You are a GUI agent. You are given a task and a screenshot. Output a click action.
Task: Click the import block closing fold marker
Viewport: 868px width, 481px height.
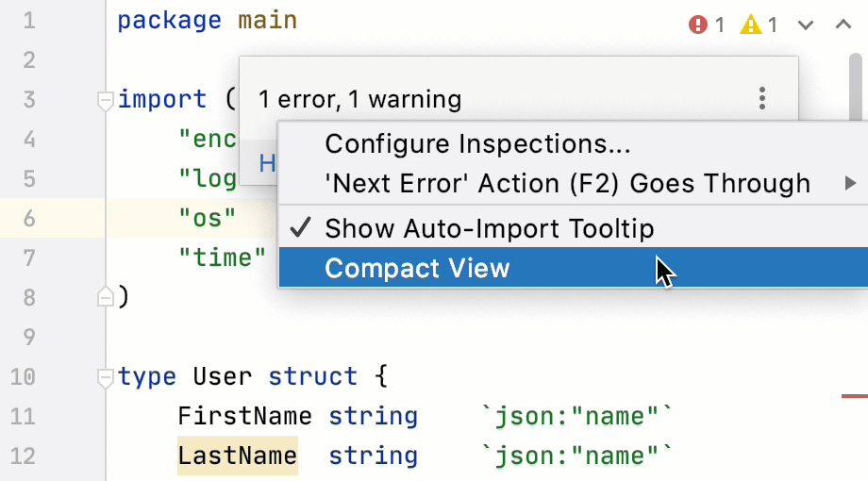(105, 297)
